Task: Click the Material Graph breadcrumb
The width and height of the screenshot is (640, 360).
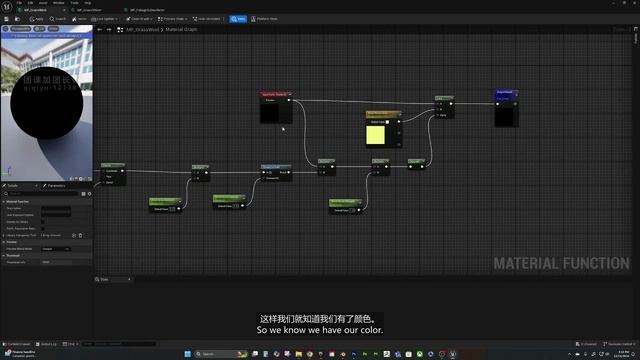Action: 181,29
